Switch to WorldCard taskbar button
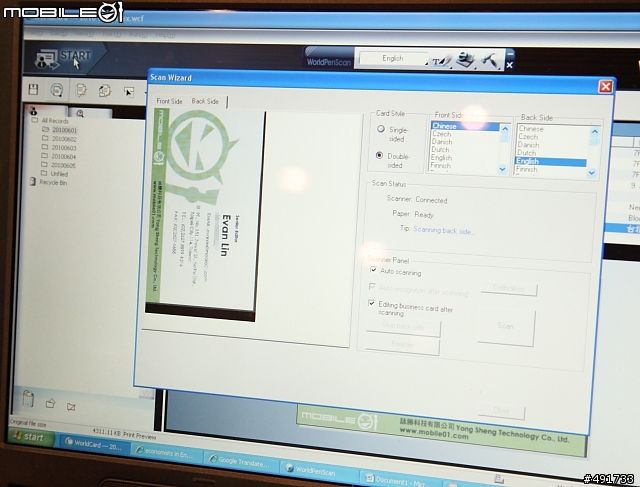This screenshot has width=640, height=487. click(95, 443)
